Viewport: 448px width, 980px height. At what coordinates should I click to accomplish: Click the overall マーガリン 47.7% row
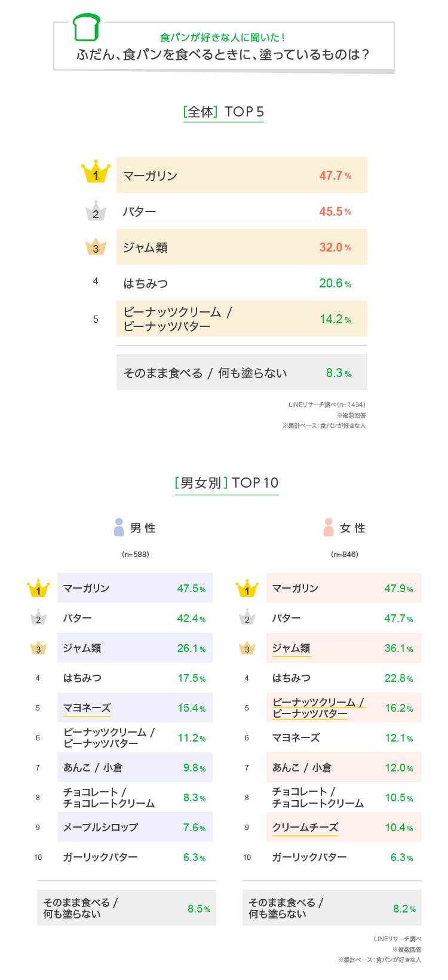(241, 175)
